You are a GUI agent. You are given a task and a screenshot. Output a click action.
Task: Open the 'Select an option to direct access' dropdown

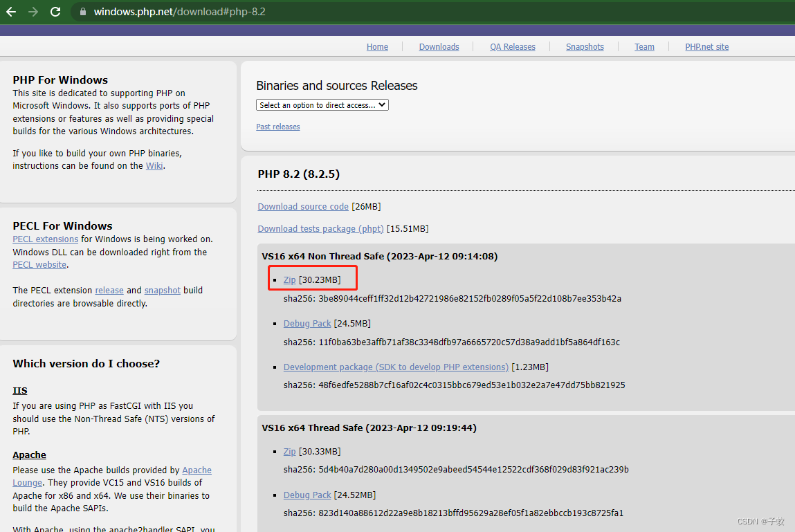pos(322,104)
